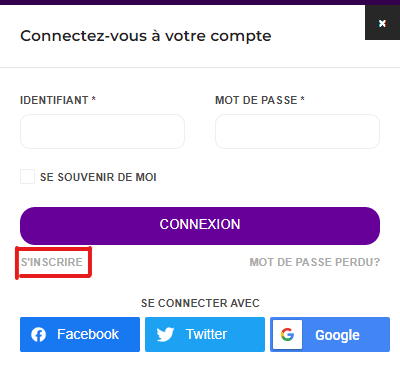This screenshot has width=400, height=369.
Task: Open the S'INSCRIRE registration link
Action: click(x=52, y=262)
